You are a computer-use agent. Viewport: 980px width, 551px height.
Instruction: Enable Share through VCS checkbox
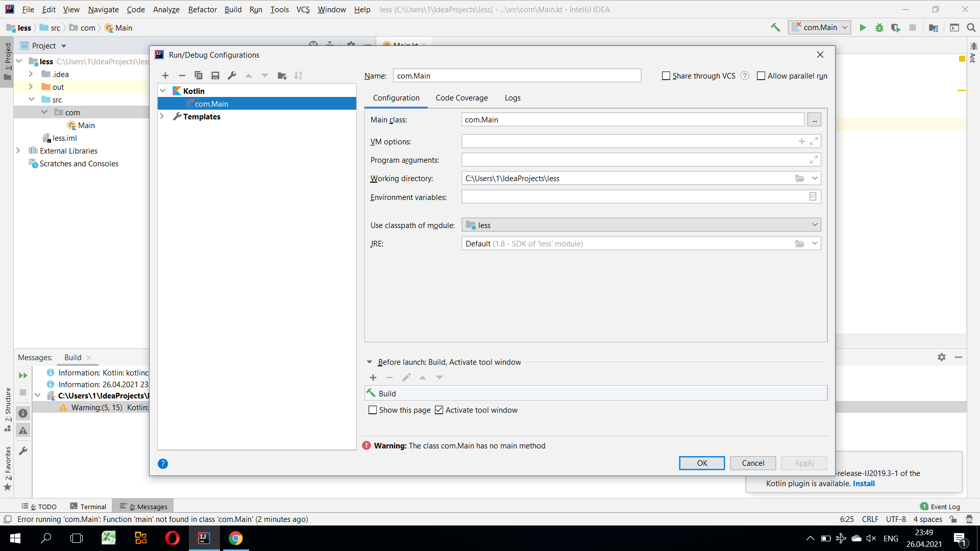666,76
